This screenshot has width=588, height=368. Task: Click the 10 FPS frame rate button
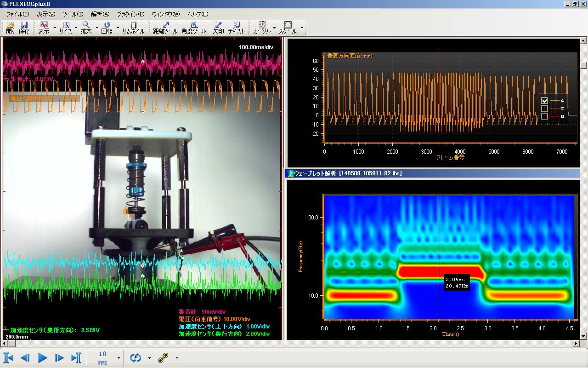[x=102, y=358]
